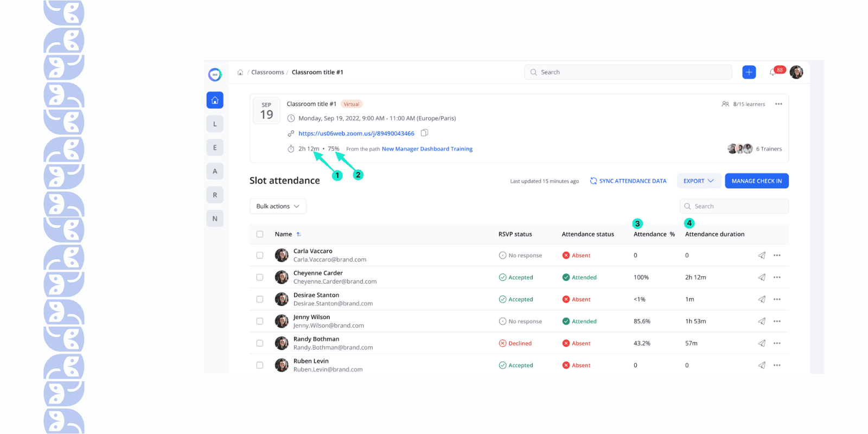The image size is (868, 434).
Task: Send message to Desirae Stanton
Action: click(x=762, y=299)
